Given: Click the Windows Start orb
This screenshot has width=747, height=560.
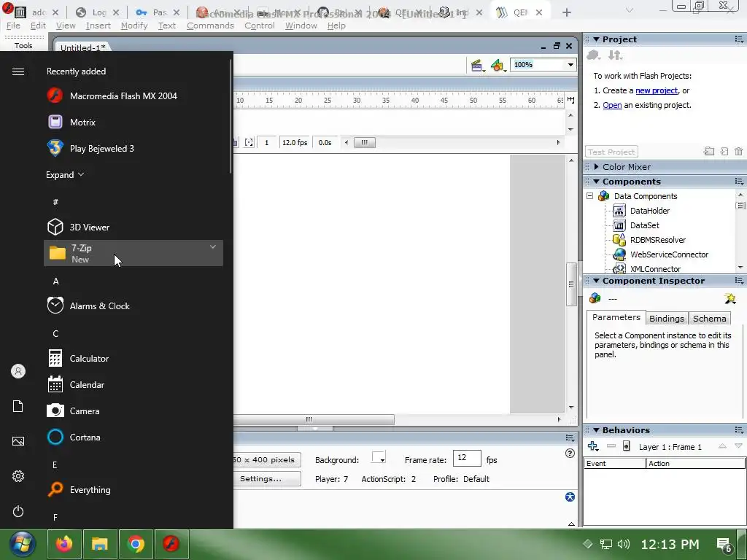Looking at the screenshot, I should click(22, 544).
